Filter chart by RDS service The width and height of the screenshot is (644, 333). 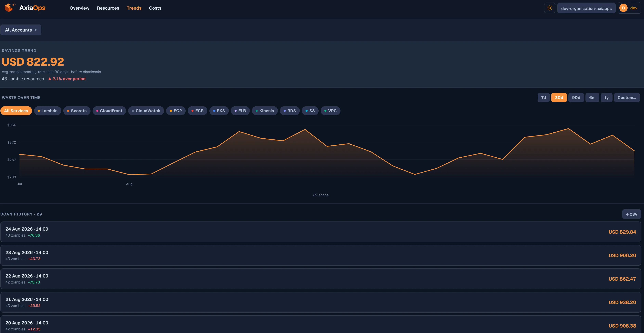(x=290, y=111)
